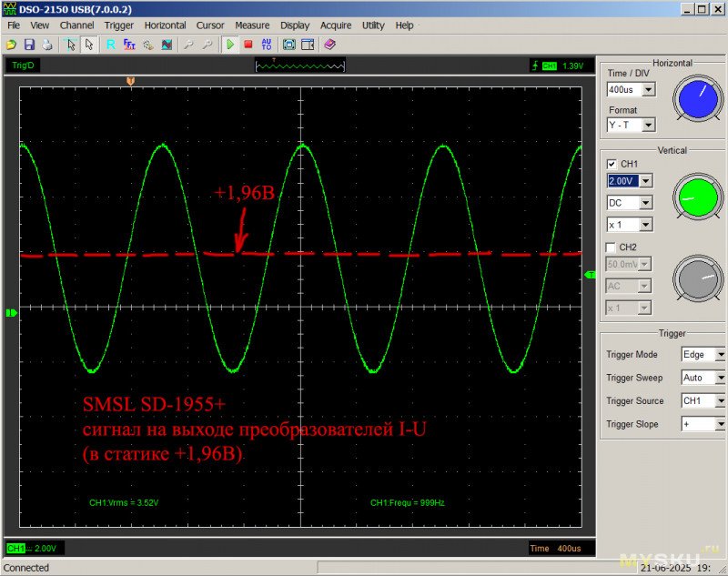This screenshot has width=728, height=576.
Task: Click the orange trigger position marker above graph
Action: [x=131, y=81]
